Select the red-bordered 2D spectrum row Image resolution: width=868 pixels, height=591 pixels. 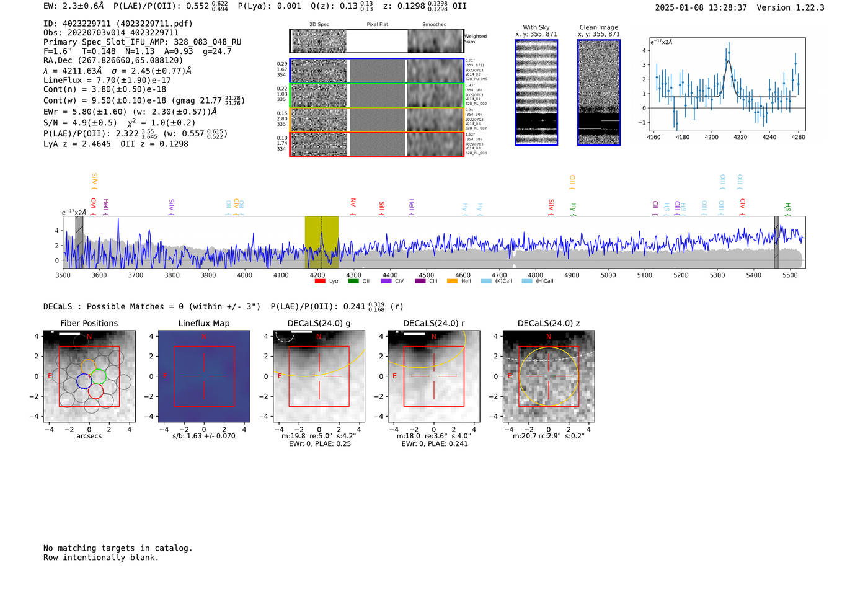[x=376, y=144]
